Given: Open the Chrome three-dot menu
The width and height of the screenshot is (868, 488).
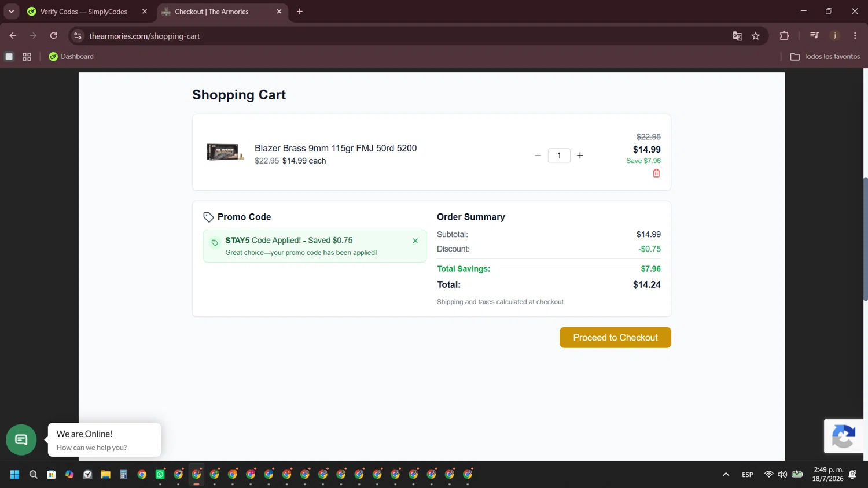Looking at the screenshot, I should coord(855,36).
